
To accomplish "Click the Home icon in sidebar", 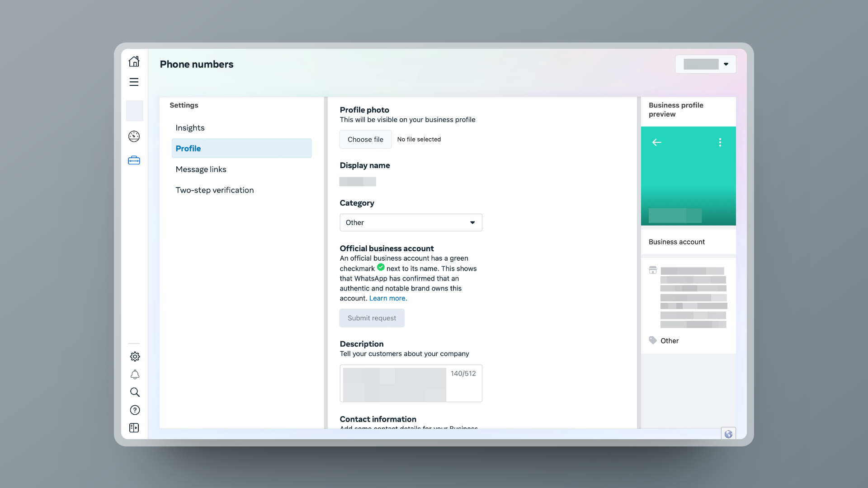I will tap(134, 61).
